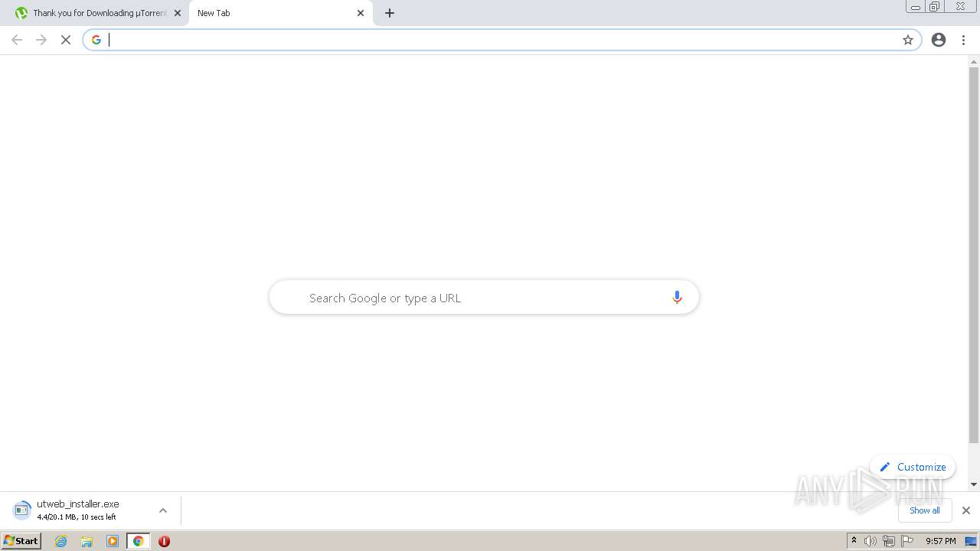Focus the address bar input

[x=501, y=40]
